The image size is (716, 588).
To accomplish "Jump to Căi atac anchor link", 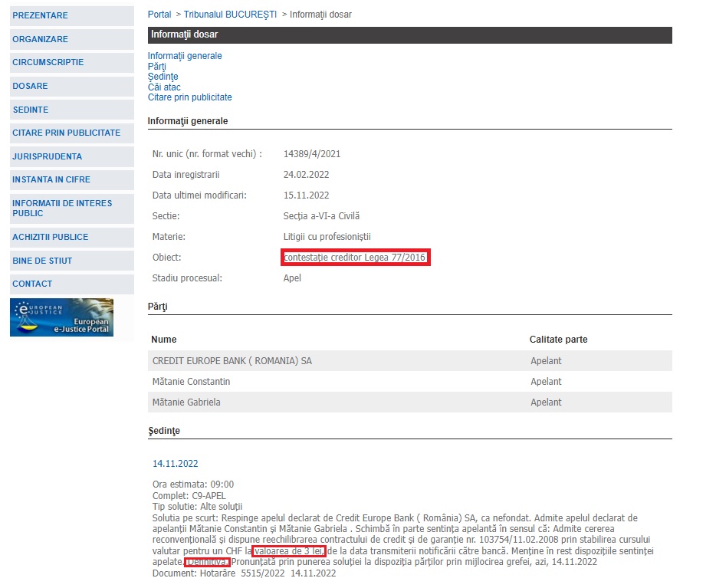I will click(x=164, y=87).
